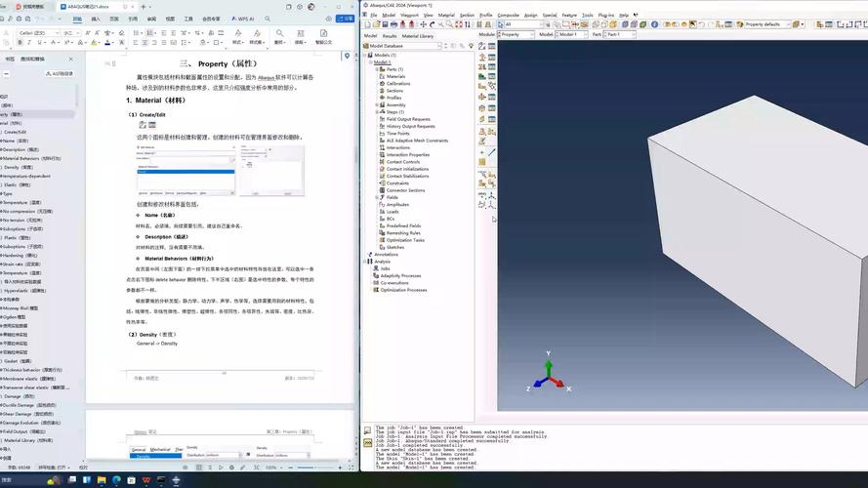Screen dimensions: 868x488
Task: Switch to the Material Library tab
Action: coord(417,36)
